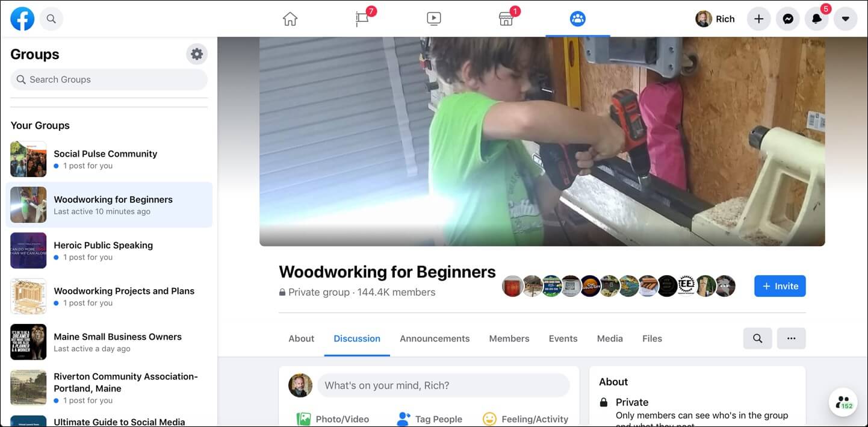The image size is (868, 427).
Task: Click the Private lock icon in About card
Action: coord(604,402)
